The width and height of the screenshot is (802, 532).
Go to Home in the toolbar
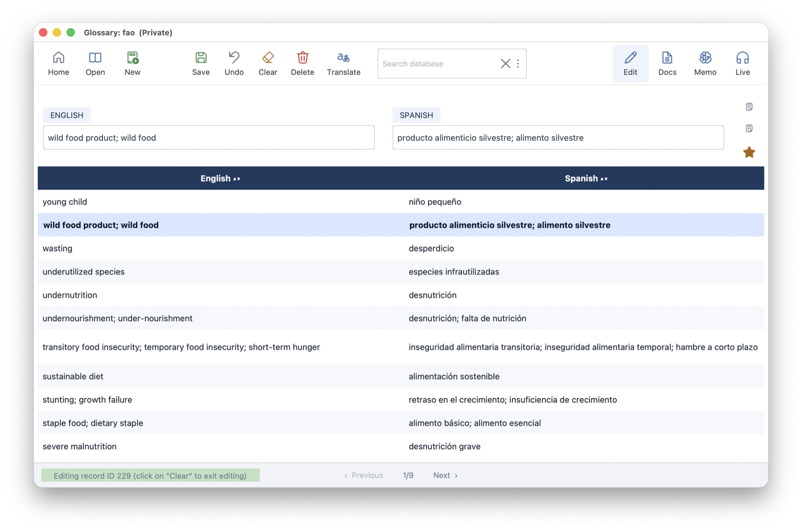[x=58, y=64]
